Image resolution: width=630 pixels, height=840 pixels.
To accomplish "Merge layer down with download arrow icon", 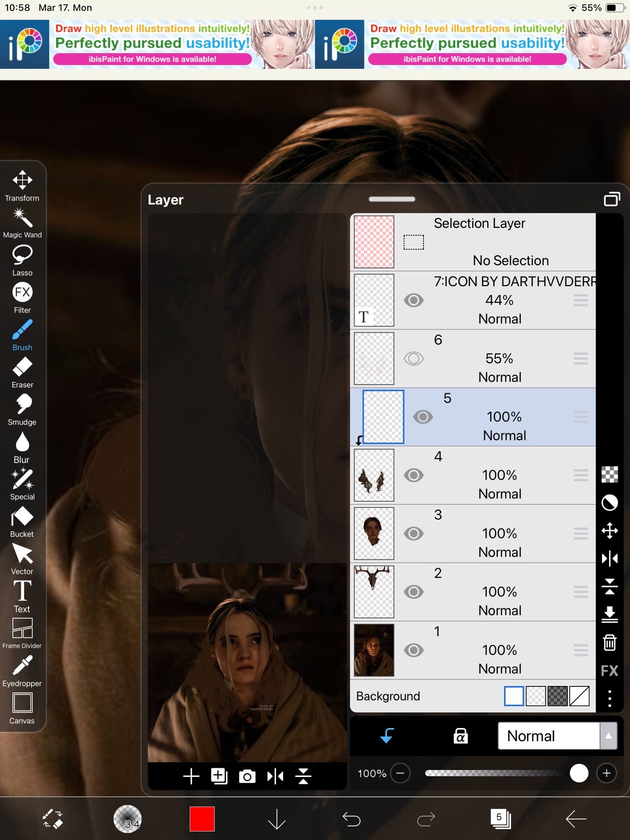I will pyautogui.click(x=610, y=615).
